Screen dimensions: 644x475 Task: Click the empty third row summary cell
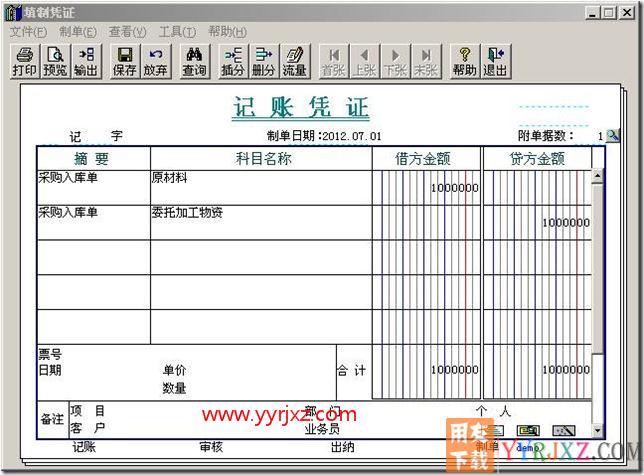(94, 257)
